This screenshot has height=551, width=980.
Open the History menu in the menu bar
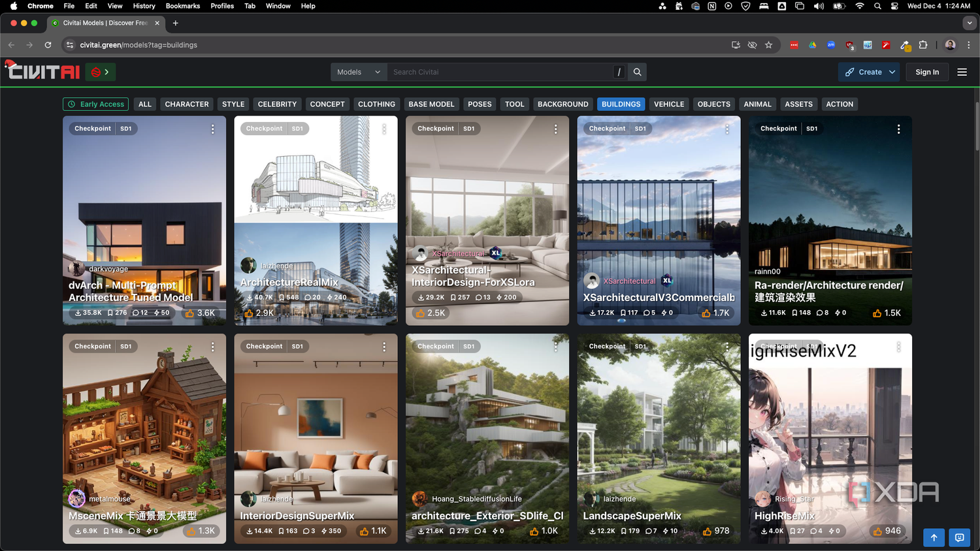144,6
